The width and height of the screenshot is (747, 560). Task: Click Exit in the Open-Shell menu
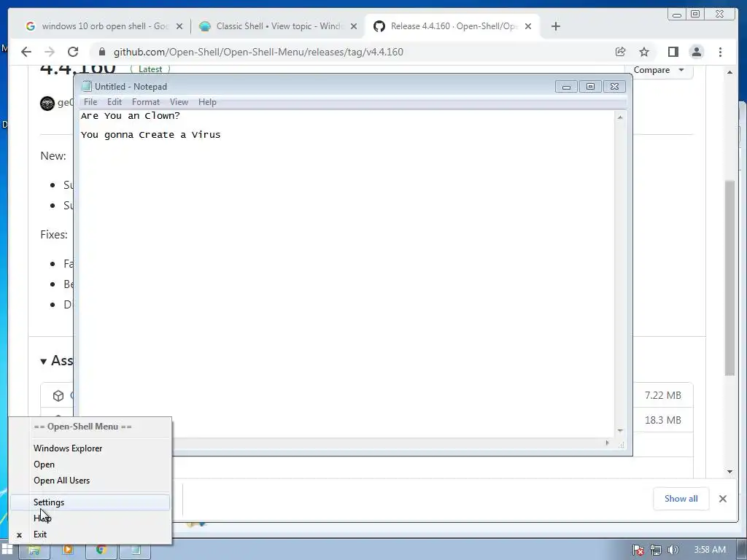coord(90,534)
